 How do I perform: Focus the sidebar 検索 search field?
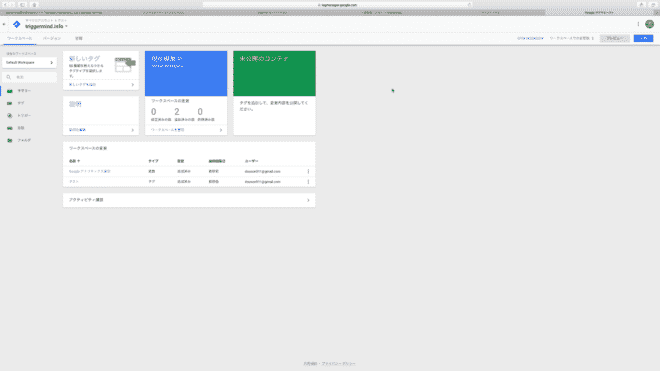pos(29,77)
